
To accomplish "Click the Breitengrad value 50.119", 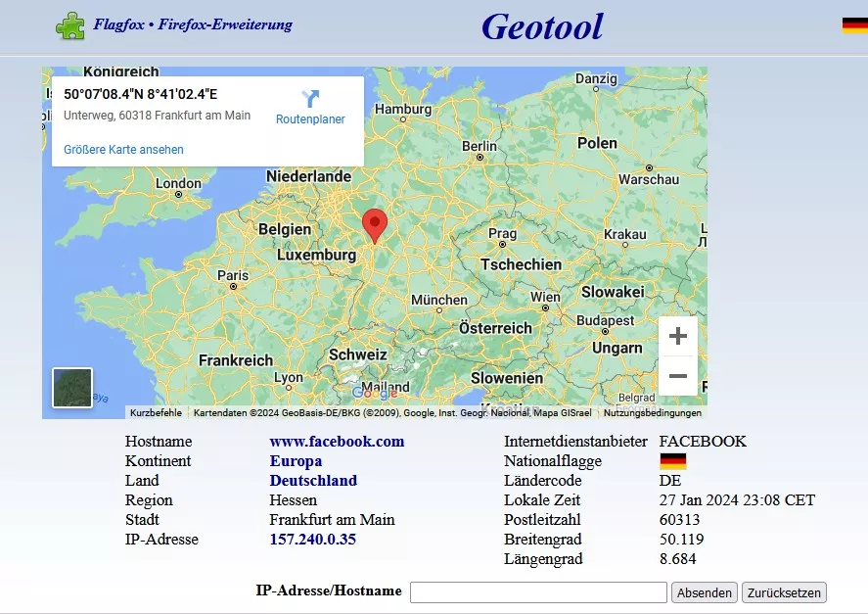I will click(682, 540).
